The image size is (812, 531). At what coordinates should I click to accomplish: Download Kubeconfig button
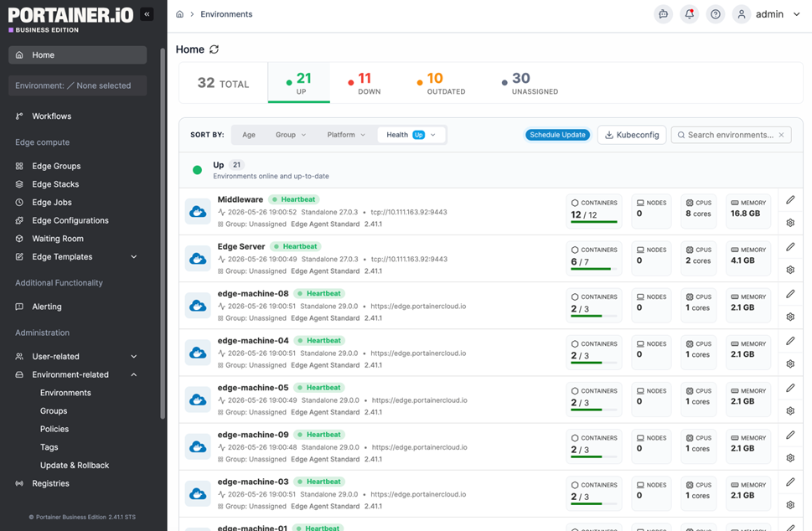point(632,135)
